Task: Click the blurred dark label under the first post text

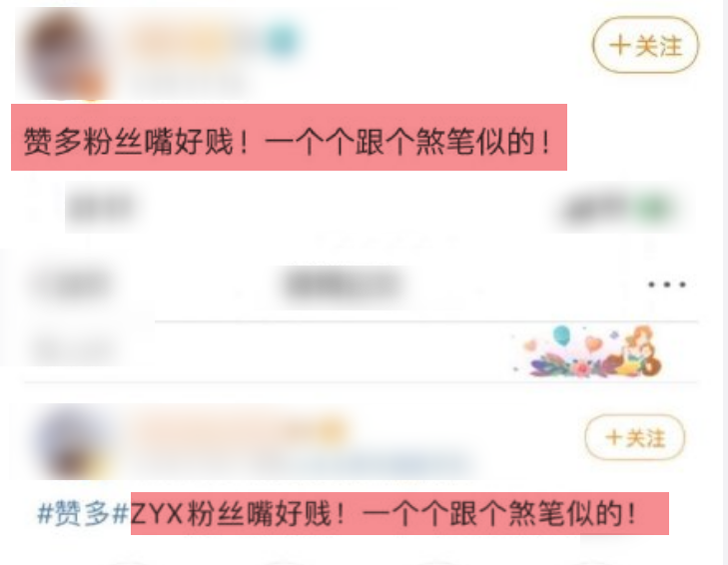Action: click(103, 208)
